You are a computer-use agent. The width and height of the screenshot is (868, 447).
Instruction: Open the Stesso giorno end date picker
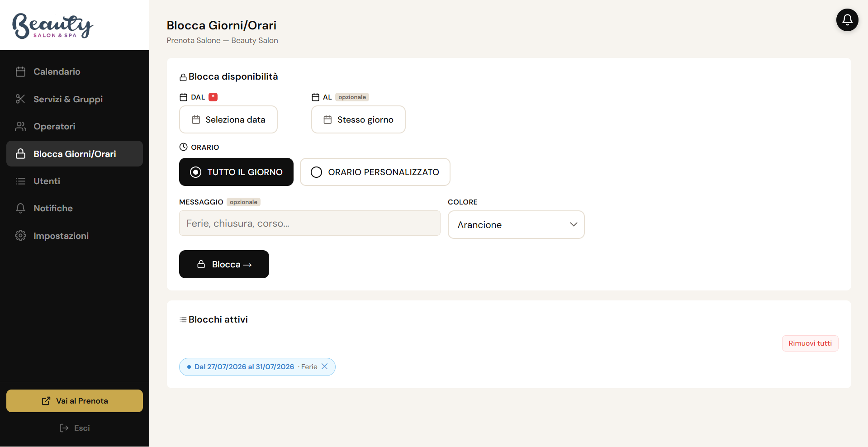tap(358, 119)
